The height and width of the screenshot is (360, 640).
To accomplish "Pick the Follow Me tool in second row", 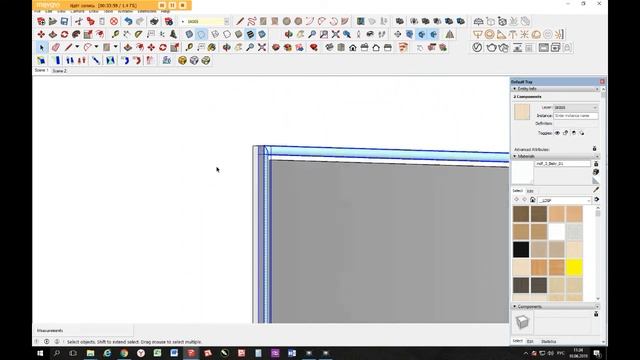I will click(x=76, y=35).
